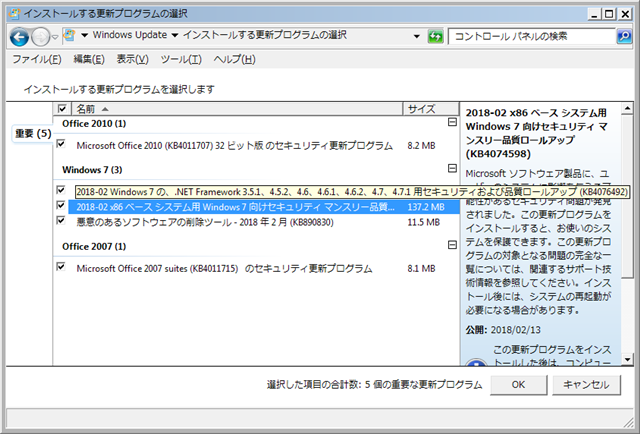Viewport: 640px width, 434px height.
Task: Click the 公開: 2018/02/13 publish date
Action: pos(503,330)
